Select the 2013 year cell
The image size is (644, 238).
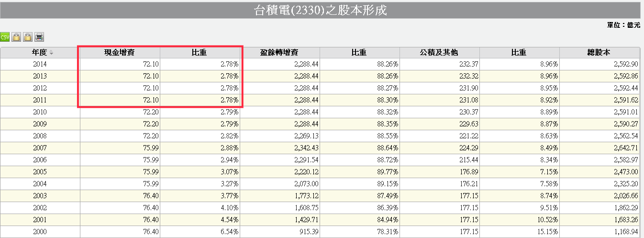tap(40, 76)
